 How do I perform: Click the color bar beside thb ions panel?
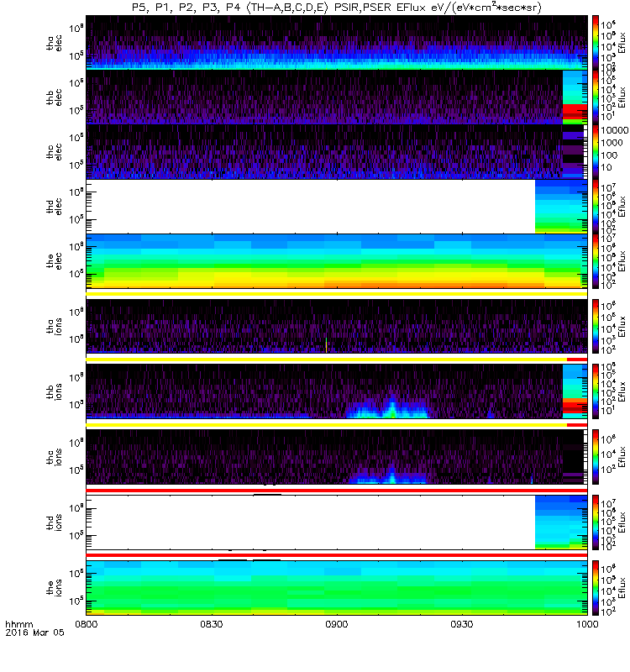[x=596, y=391]
